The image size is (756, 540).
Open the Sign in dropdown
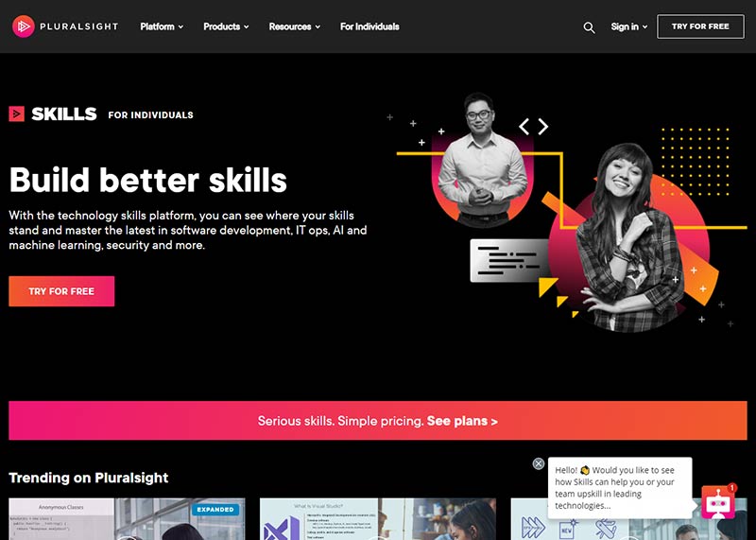(x=628, y=26)
